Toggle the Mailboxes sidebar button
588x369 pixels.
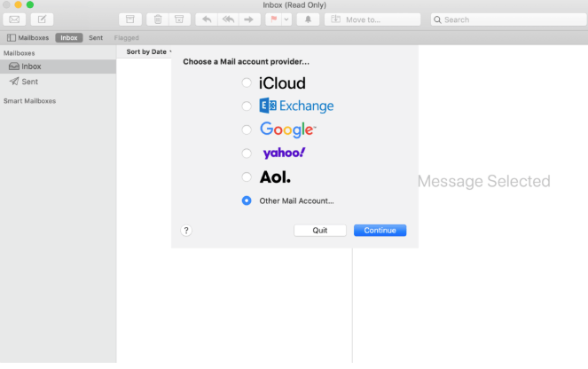[x=28, y=38]
